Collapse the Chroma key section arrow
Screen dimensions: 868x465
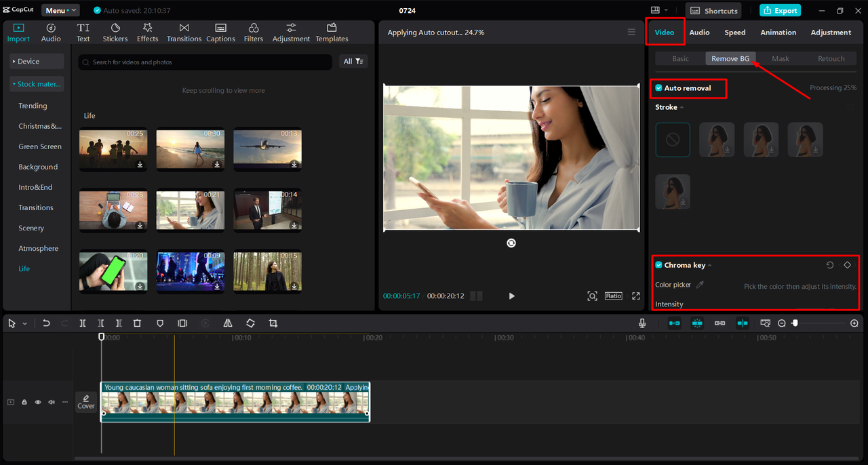point(710,265)
